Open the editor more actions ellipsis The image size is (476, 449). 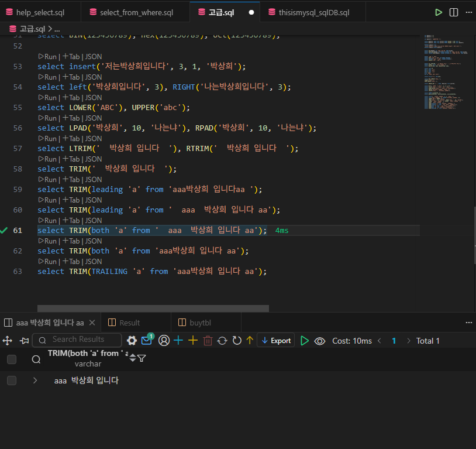(469, 12)
